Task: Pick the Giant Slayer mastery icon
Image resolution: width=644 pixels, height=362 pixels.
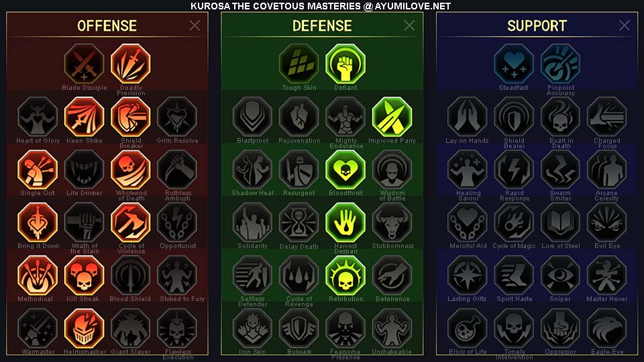Action: (131, 328)
